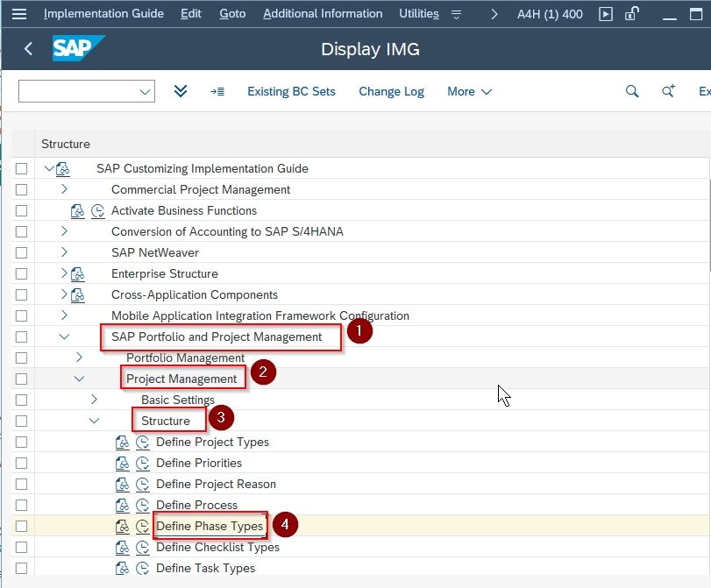This screenshot has width=711, height=588.
Task: Click Existing BC Sets button
Action: click(291, 92)
